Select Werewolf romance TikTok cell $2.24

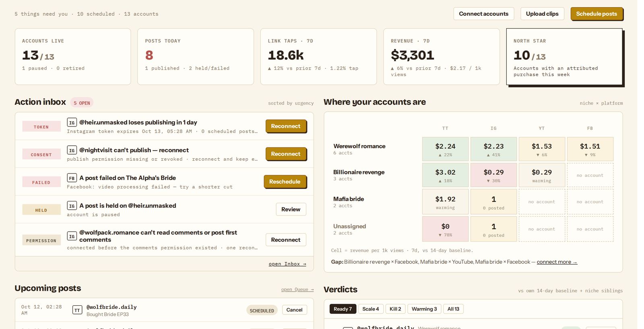445,149
